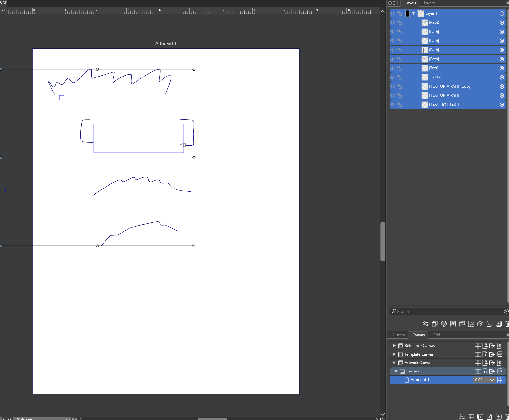Click grid icon on Reference Canvas row
The image size is (509, 420).
[478, 346]
